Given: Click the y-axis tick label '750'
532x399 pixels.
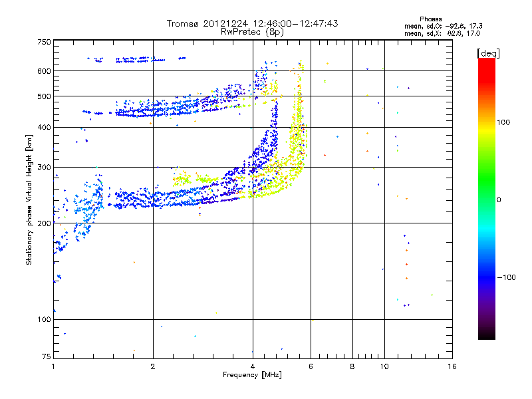Looking at the screenshot, I should [x=44, y=42].
